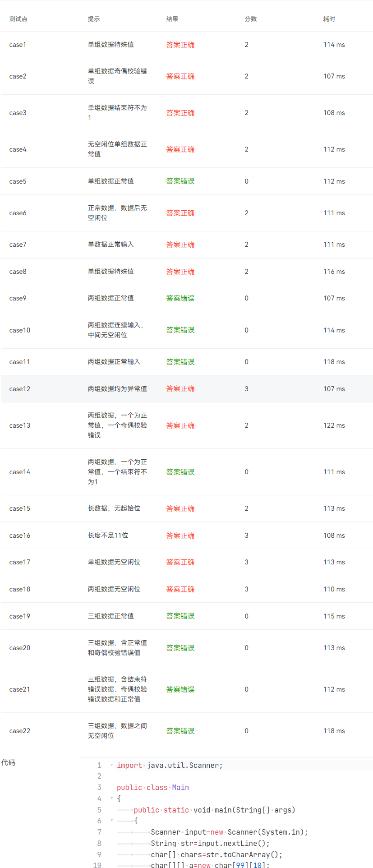373x868 pixels.
Task: Collapse the main method fold arrow at line 6
Action: (112, 820)
